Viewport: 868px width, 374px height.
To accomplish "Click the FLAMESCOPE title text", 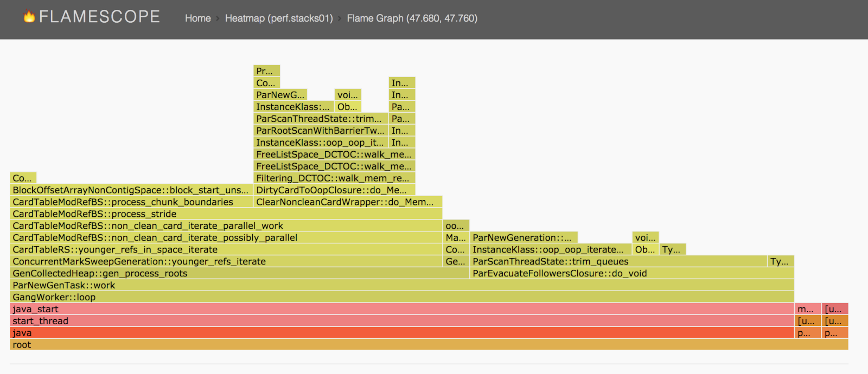I will pyautogui.click(x=99, y=17).
